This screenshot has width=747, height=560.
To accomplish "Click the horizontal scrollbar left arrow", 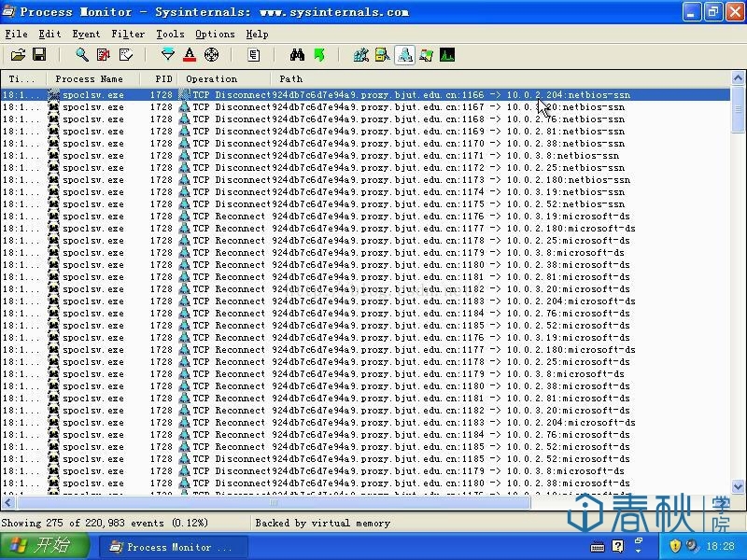I will [8, 502].
